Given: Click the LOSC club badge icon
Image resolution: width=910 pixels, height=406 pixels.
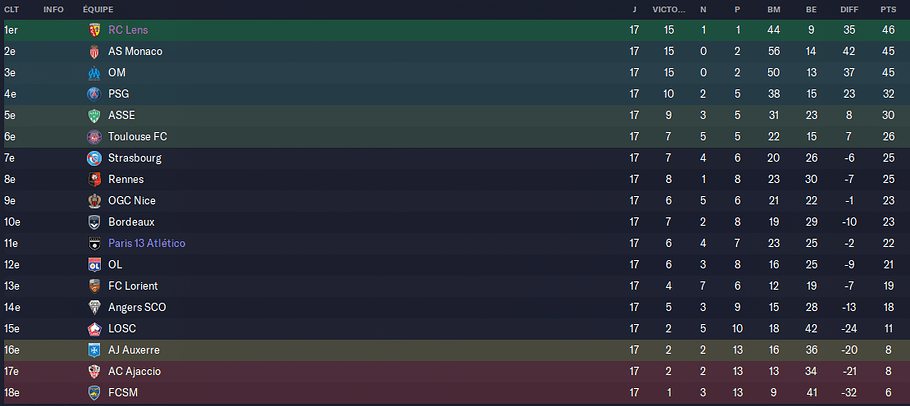Looking at the screenshot, I should (94, 329).
